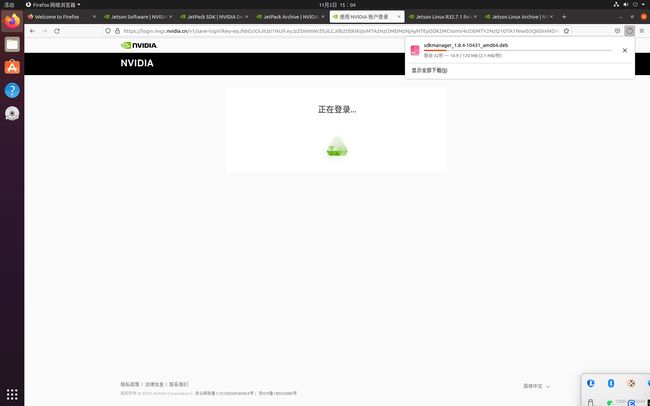Click the tracking protection shield icon

(x=108, y=31)
